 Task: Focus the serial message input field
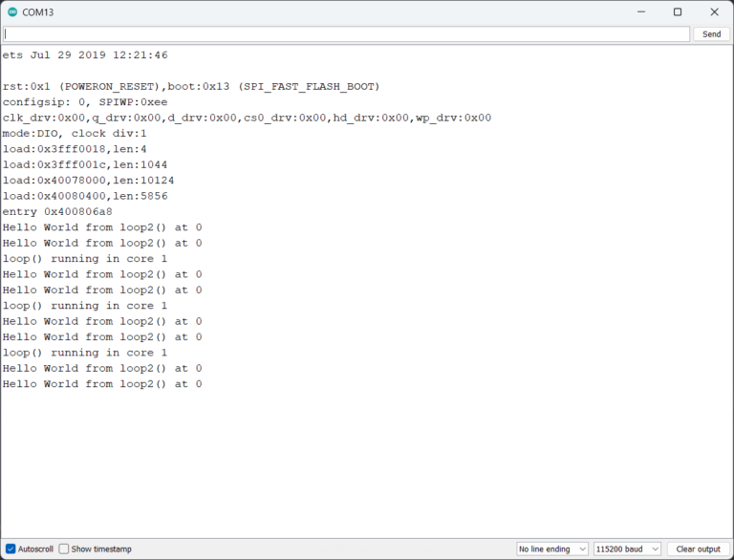(346, 33)
